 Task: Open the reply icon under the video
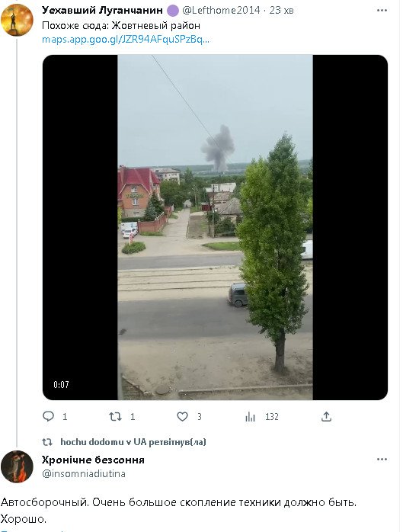pyautogui.click(x=48, y=416)
